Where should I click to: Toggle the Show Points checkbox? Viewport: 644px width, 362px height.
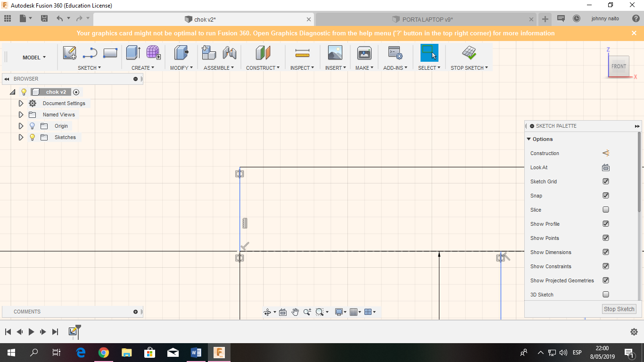click(x=606, y=238)
